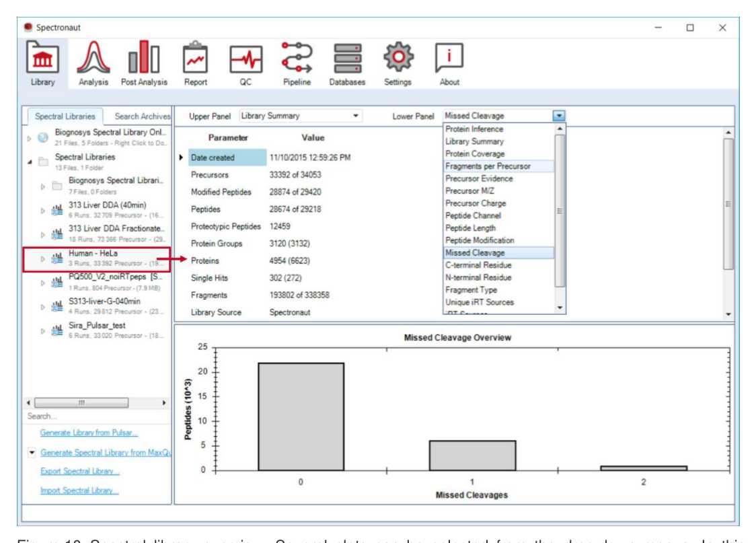Collapse the Spectral Libraries folder node

coord(30,162)
